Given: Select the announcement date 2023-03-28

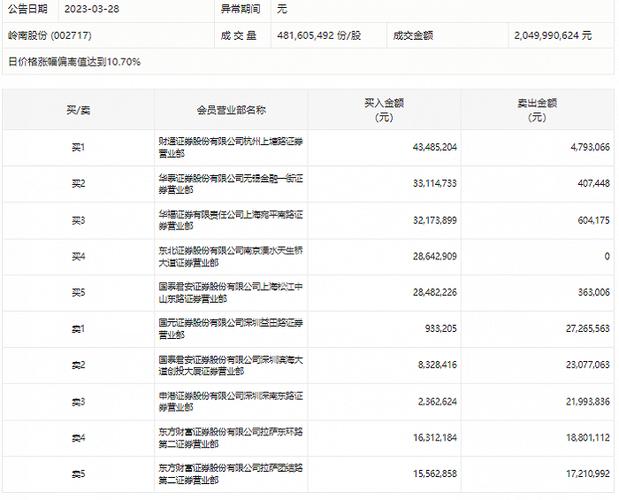Looking at the screenshot, I should tap(92, 9).
